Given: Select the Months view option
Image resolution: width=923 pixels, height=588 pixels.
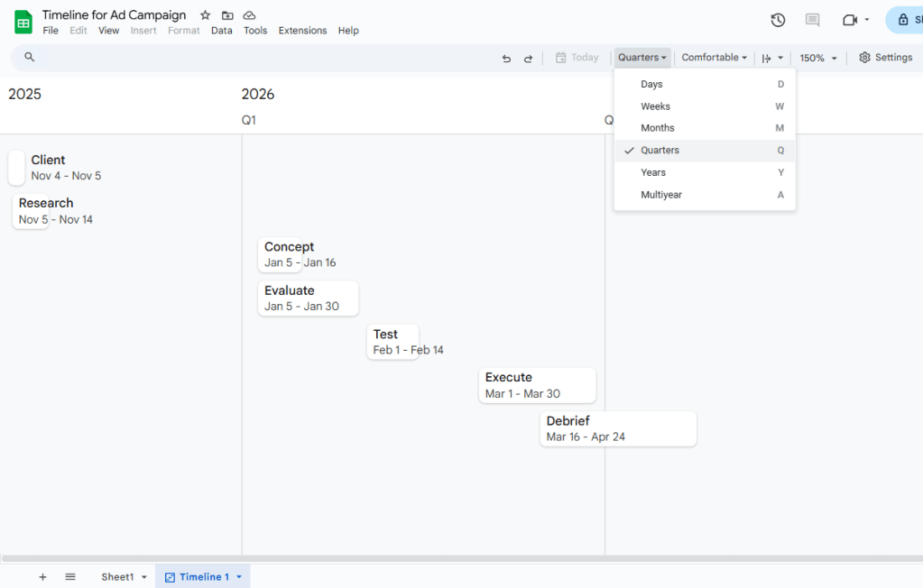Looking at the screenshot, I should tap(658, 128).
